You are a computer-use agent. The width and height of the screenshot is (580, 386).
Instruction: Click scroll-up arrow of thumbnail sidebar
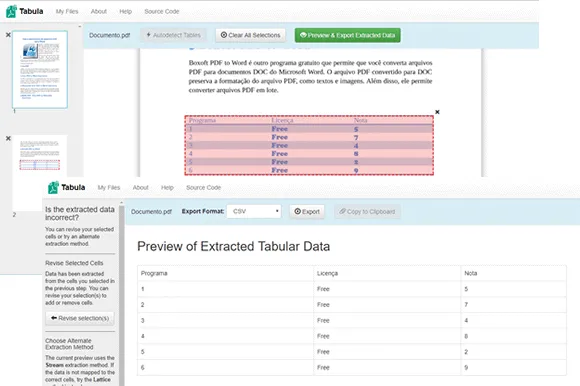pyautogui.click(x=80, y=26)
